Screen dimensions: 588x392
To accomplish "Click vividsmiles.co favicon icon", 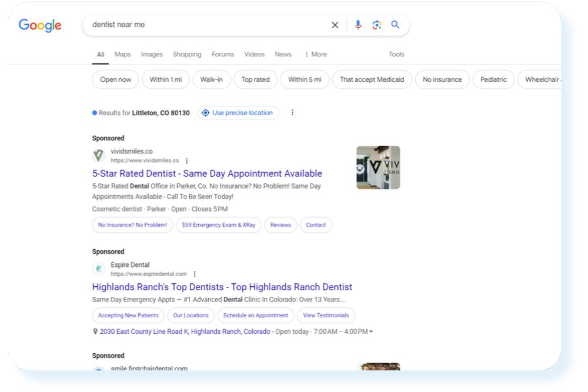I will pyautogui.click(x=99, y=155).
